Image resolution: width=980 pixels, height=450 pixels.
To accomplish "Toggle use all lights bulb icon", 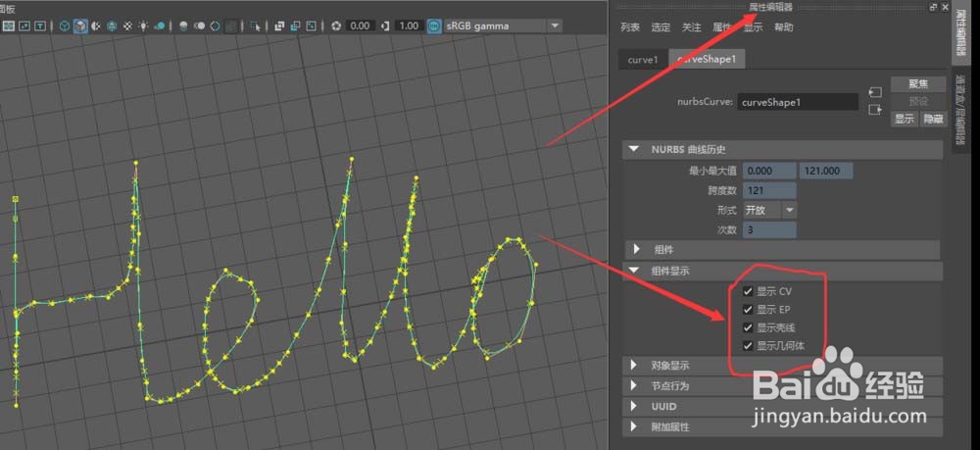I will click(144, 26).
